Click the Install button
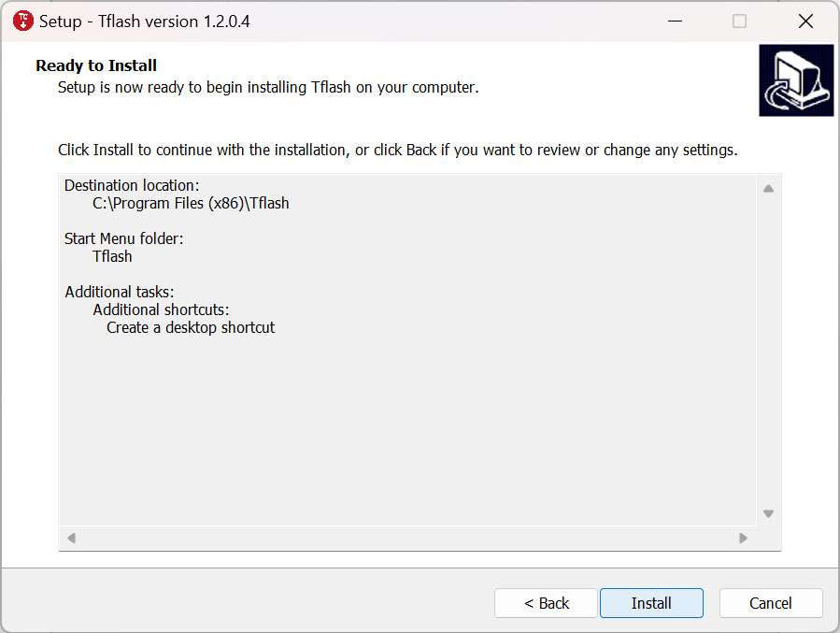840x633 pixels. click(651, 603)
